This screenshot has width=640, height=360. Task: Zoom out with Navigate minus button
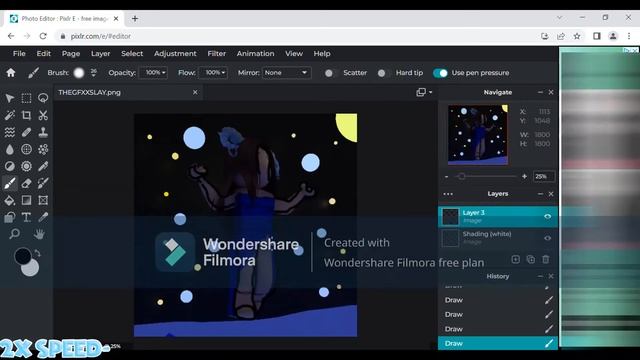click(447, 176)
